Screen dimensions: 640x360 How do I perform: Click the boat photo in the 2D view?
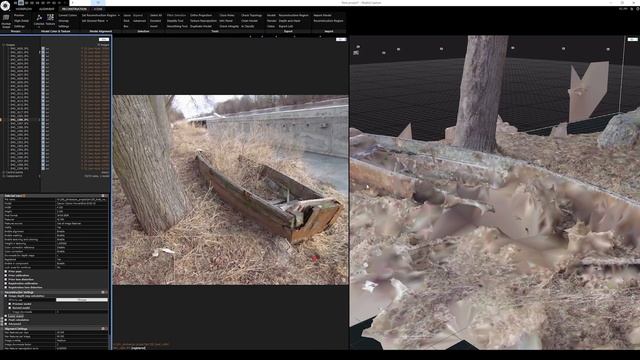coord(231,190)
